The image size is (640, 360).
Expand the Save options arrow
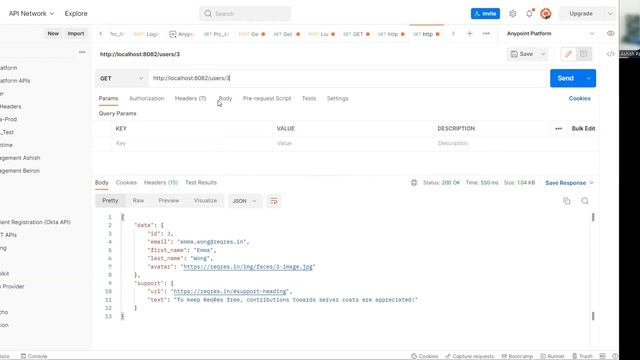click(x=543, y=54)
